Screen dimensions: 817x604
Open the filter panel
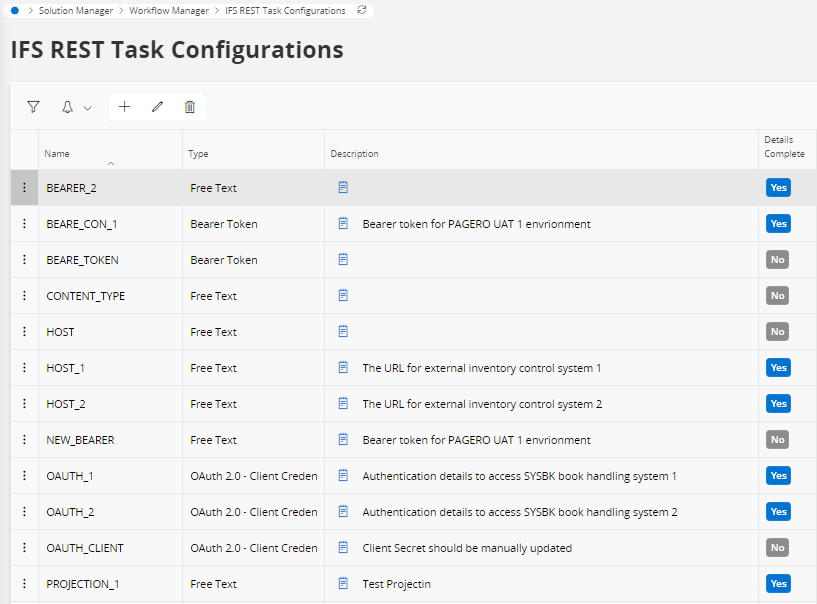[33, 106]
